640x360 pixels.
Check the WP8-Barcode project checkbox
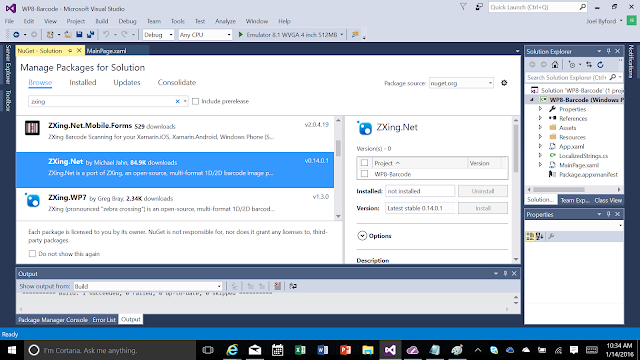click(x=364, y=174)
